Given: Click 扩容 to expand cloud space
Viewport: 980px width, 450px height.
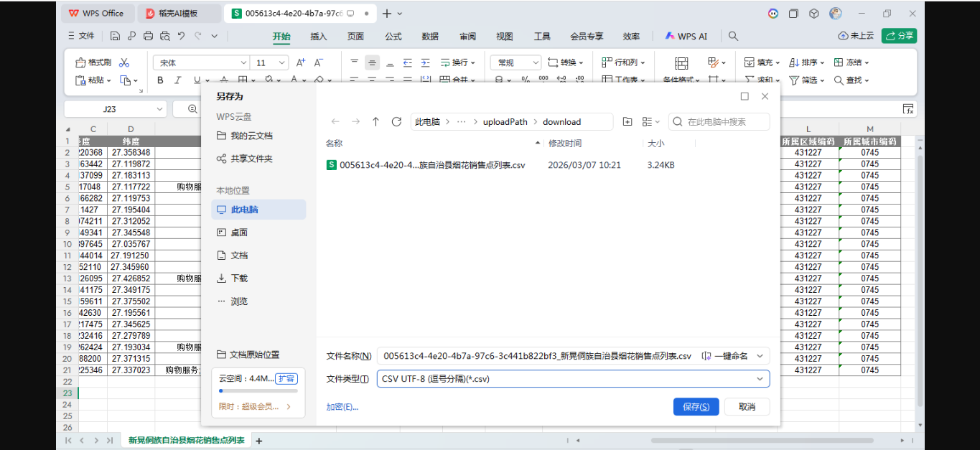Looking at the screenshot, I should point(287,378).
